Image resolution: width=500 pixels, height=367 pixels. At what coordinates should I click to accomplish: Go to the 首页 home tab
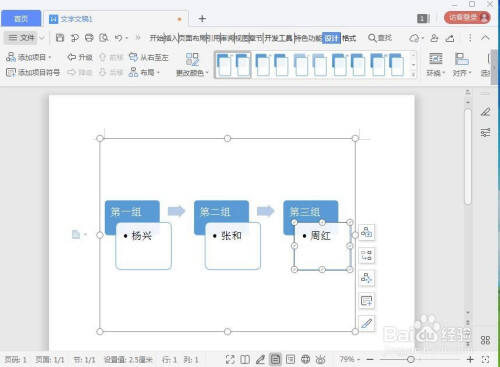[21, 19]
